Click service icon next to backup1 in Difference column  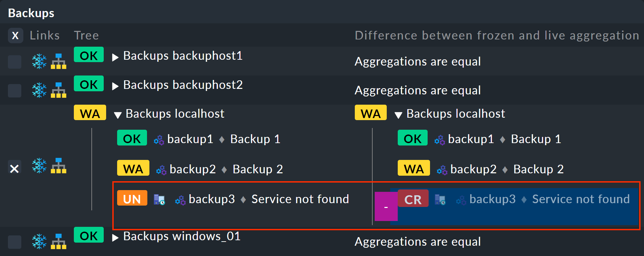pyautogui.click(x=439, y=140)
